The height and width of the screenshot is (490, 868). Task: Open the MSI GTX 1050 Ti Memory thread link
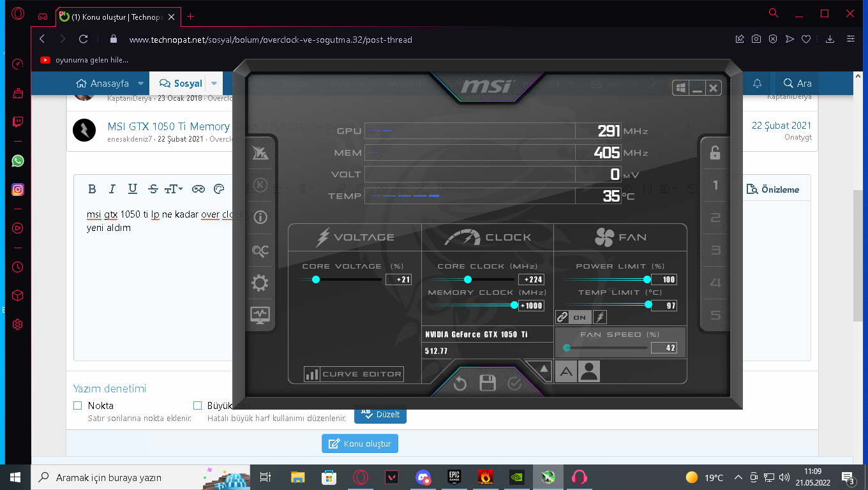point(168,126)
